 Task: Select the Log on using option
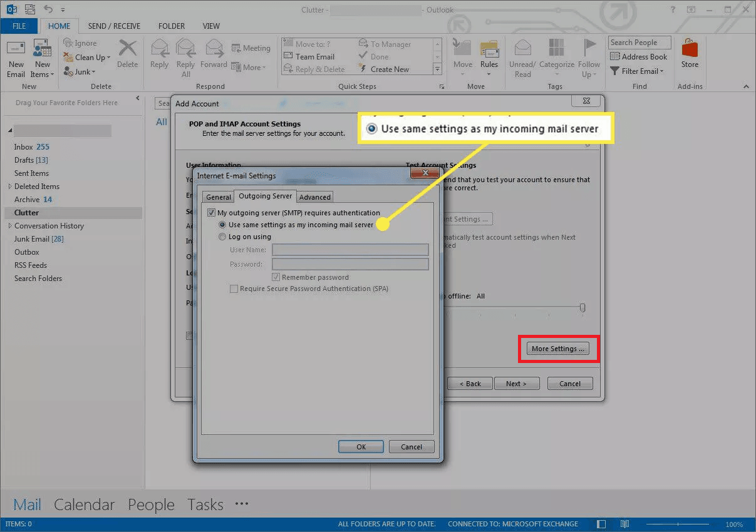click(x=222, y=237)
